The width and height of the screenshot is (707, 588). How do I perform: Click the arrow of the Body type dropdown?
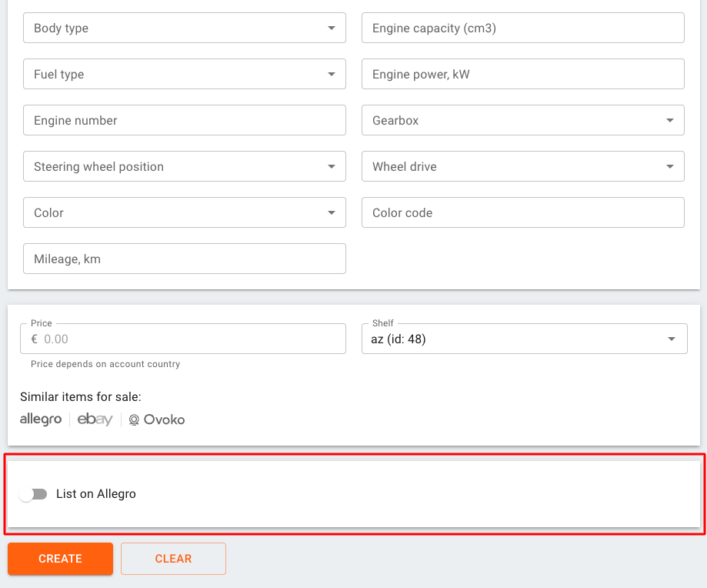[x=332, y=28]
